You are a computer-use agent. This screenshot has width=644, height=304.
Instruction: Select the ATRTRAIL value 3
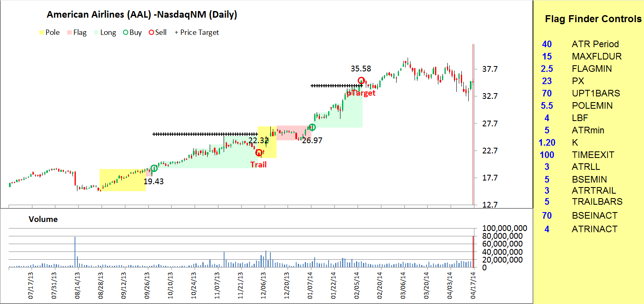[547, 190]
